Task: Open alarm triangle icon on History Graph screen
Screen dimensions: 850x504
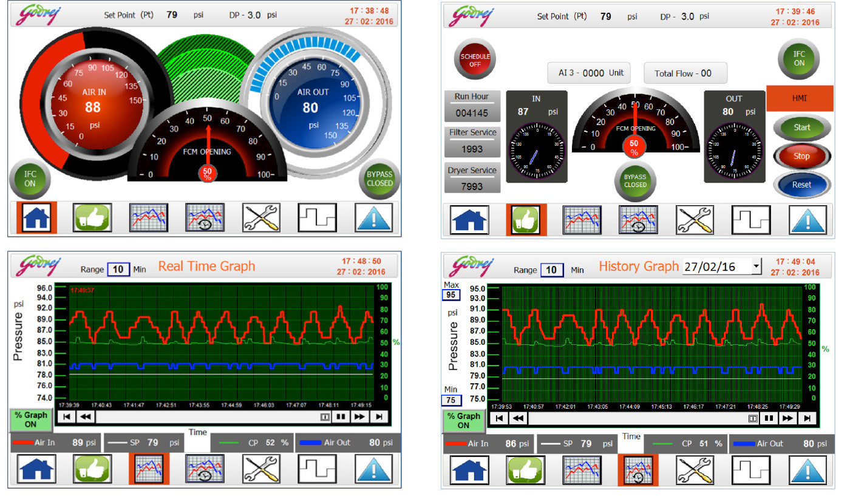Action: (x=808, y=471)
